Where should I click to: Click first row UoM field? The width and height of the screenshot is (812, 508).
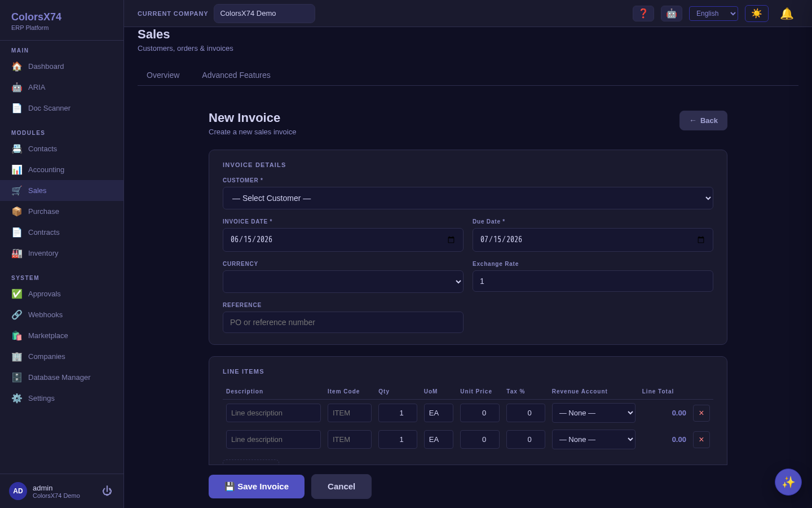[x=439, y=413]
